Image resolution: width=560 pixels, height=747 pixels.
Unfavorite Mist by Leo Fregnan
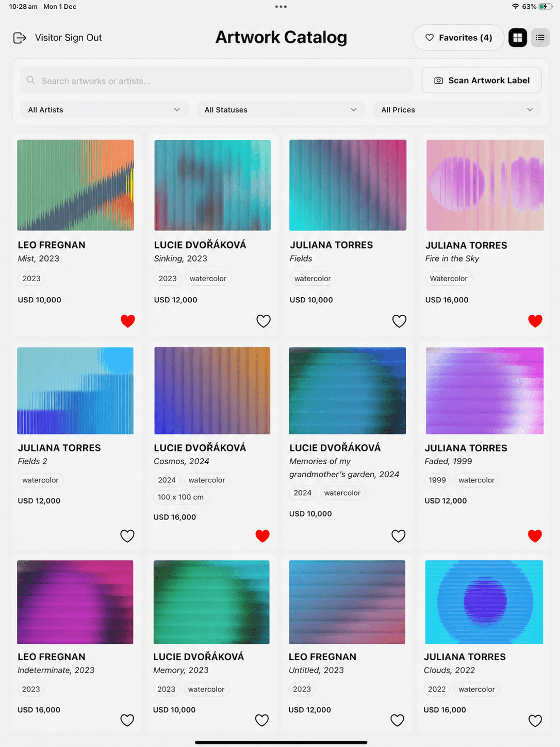coord(128,321)
